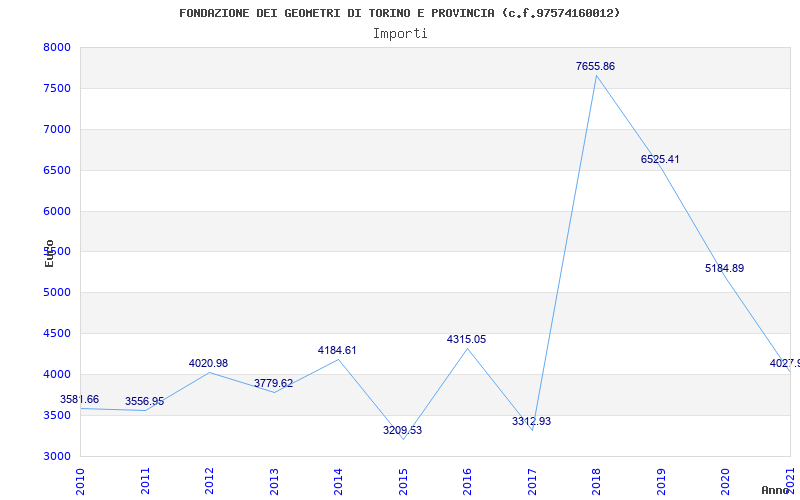Select data label 3556.95
The image size is (800, 500).
tap(144, 402)
